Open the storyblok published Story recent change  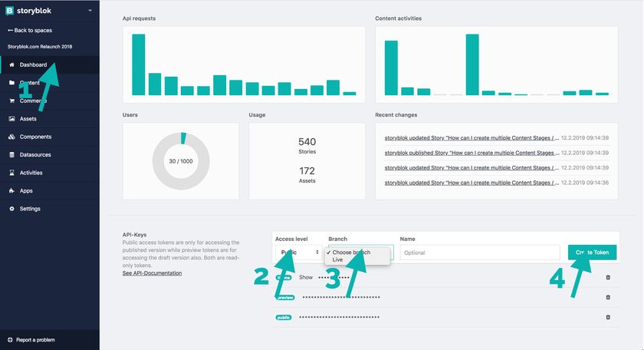[x=472, y=153]
